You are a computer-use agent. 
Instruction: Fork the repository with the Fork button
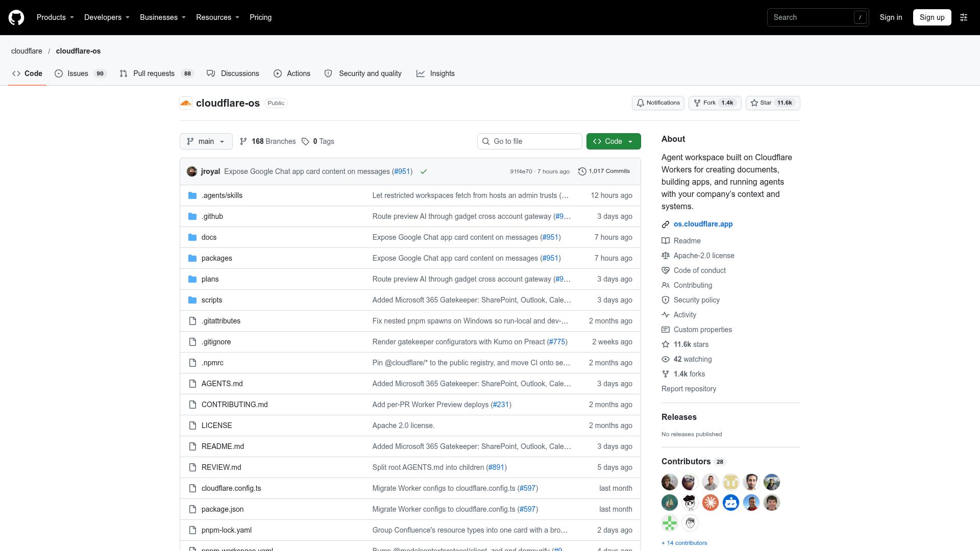click(715, 103)
